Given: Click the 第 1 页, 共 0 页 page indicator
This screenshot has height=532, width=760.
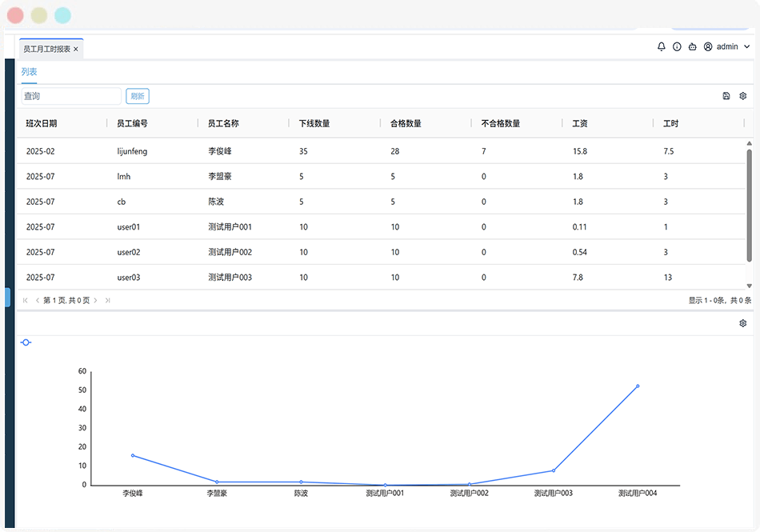Looking at the screenshot, I should pyautogui.click(x=66, y=301).
